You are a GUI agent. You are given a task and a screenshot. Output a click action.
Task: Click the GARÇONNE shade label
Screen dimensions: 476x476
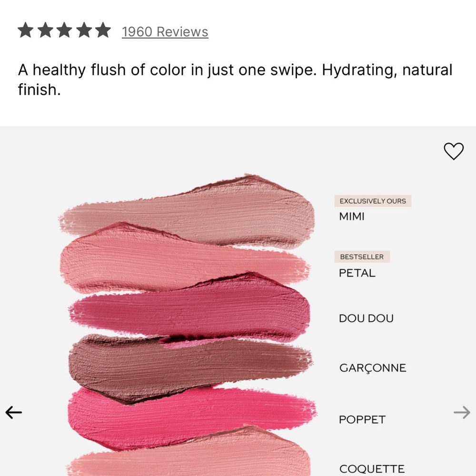click(x=373, y=368)
